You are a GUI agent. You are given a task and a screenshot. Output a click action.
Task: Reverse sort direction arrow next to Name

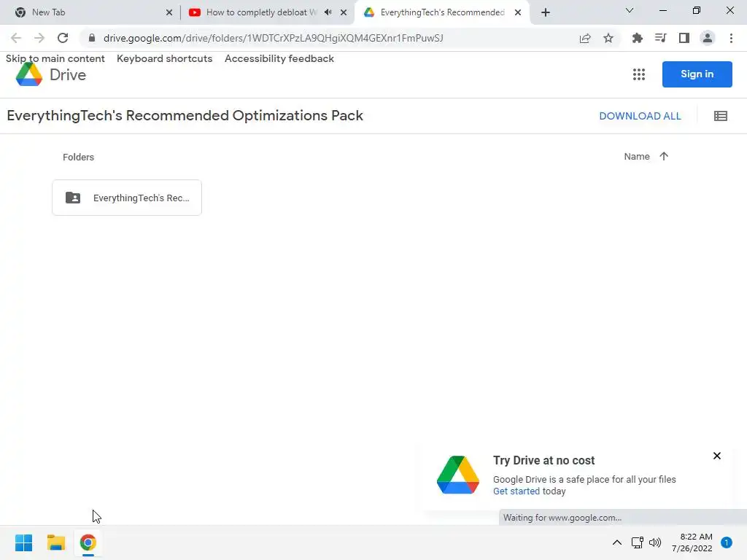[664, 156]
